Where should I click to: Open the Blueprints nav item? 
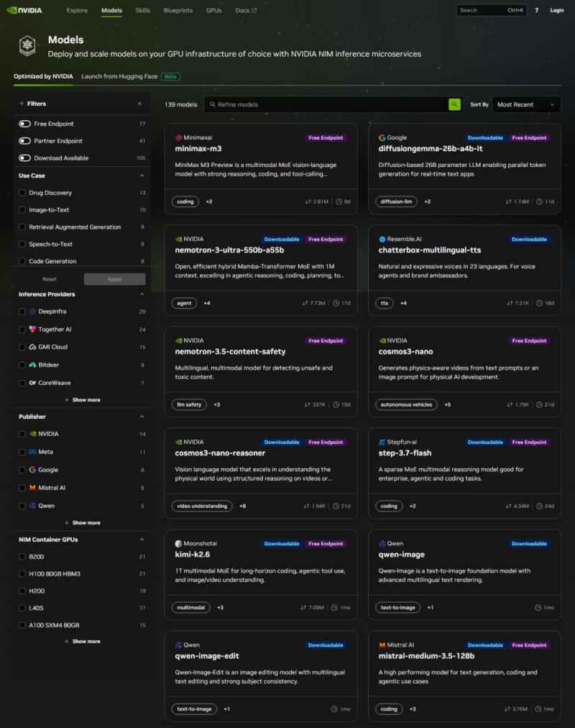click(178, 10)
